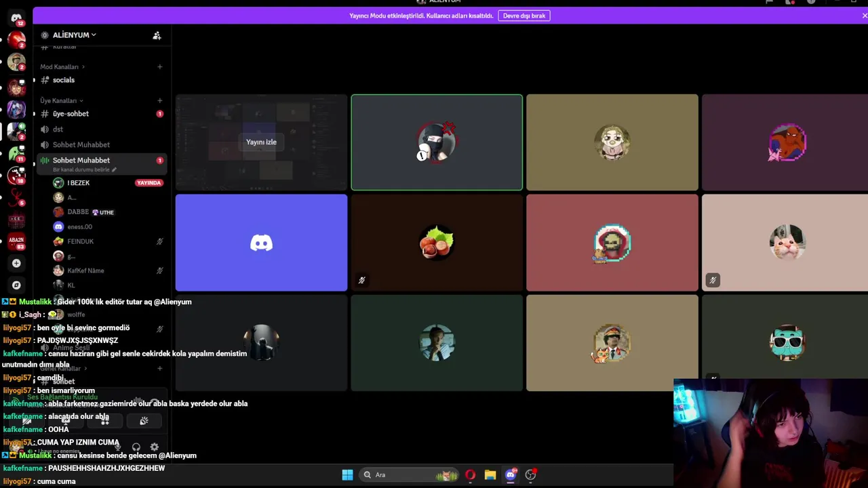The image size is (868, 488).
Task: Focus the pixel skull avatar tile
Action: 612,243
